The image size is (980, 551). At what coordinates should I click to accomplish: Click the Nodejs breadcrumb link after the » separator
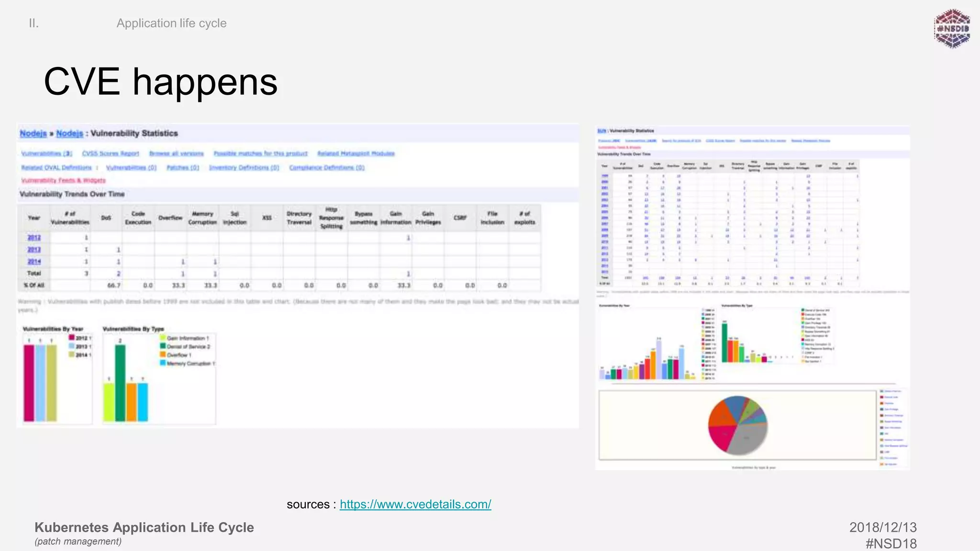69,133
